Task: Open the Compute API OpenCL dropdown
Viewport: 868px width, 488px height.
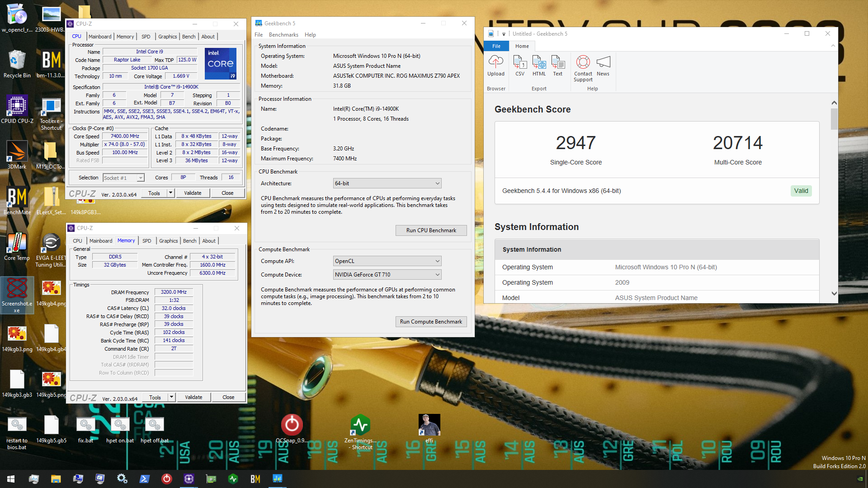Action: 387,261
